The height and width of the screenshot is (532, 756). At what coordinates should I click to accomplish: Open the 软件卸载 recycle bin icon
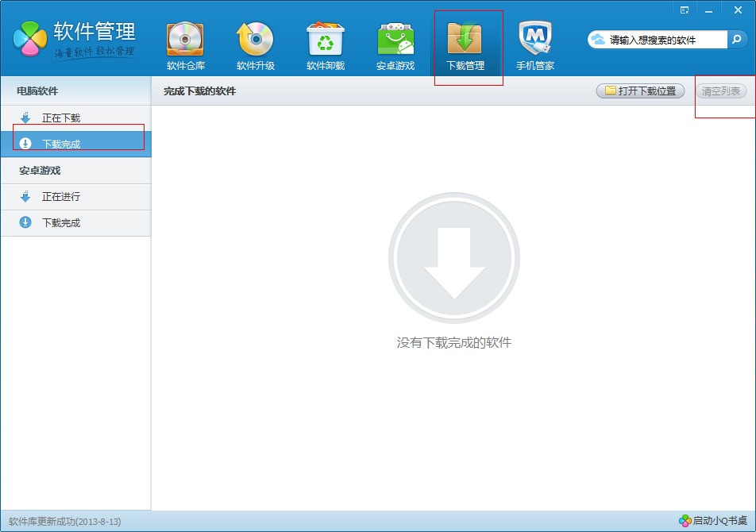pyautogui.click(x=326, y=40)
